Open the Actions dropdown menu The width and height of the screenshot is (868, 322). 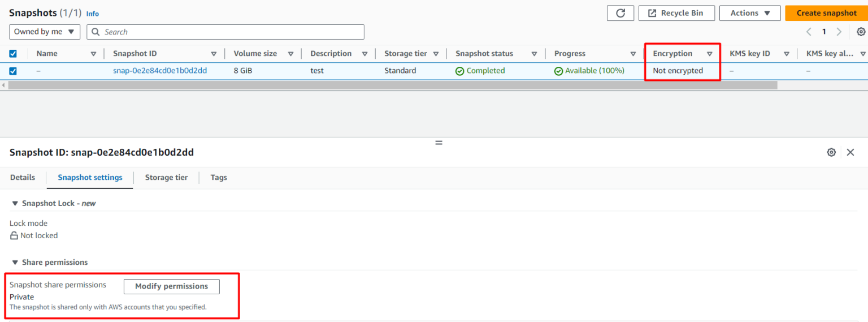[x=750, y=13]
